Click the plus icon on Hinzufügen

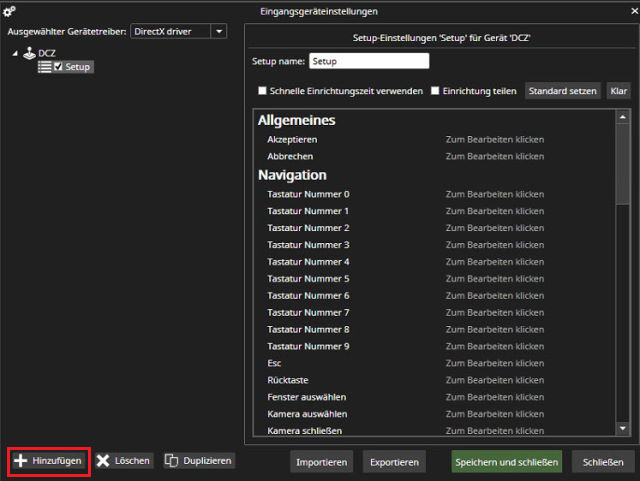(x=20, y=461)
